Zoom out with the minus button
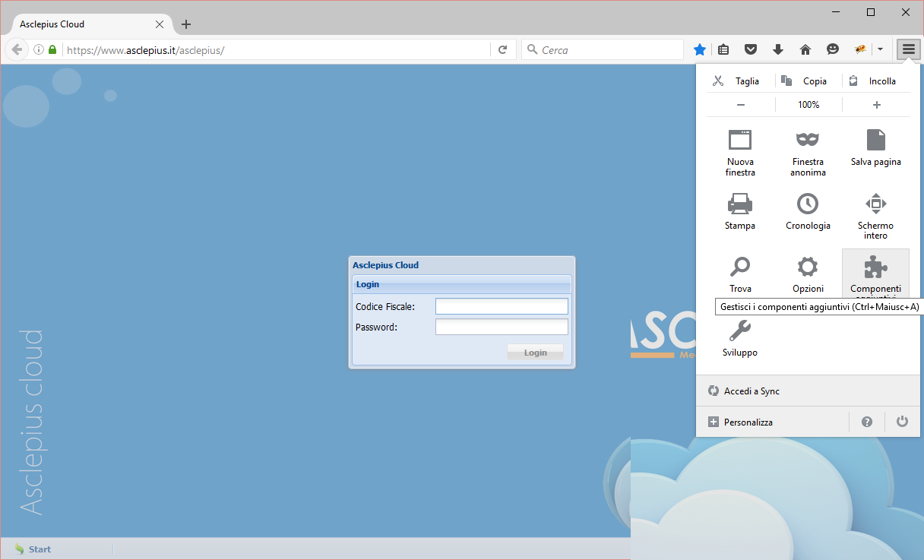Image resolution: width=924 pixels, height=560 pixels. click(x=741, y=105)
